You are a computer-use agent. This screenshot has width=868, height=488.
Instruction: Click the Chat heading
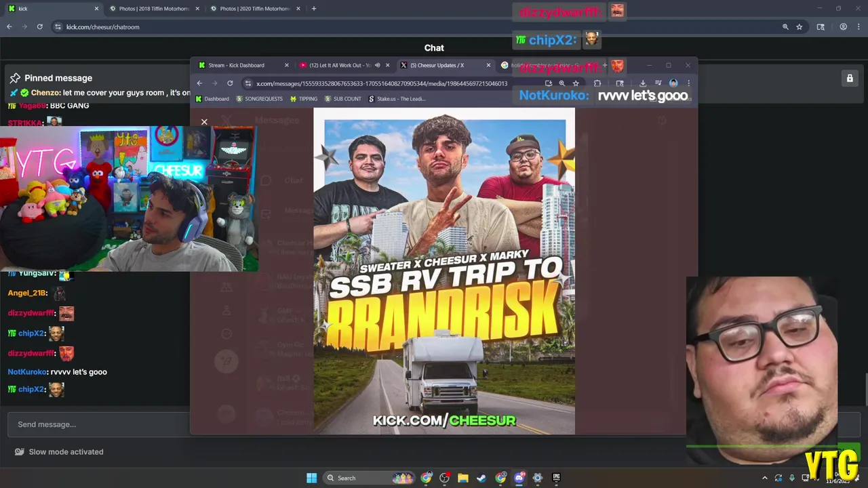(434, 48)
